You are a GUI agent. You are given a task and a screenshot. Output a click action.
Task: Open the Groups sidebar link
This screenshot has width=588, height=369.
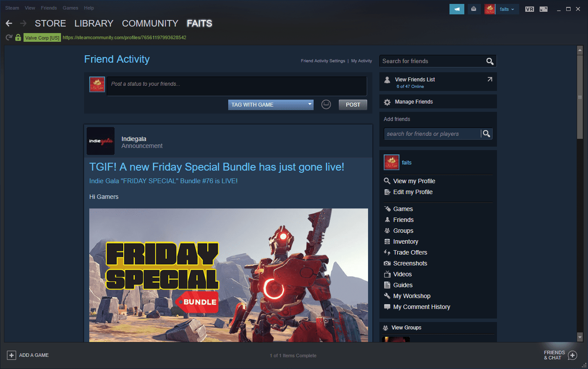point(403,231)
